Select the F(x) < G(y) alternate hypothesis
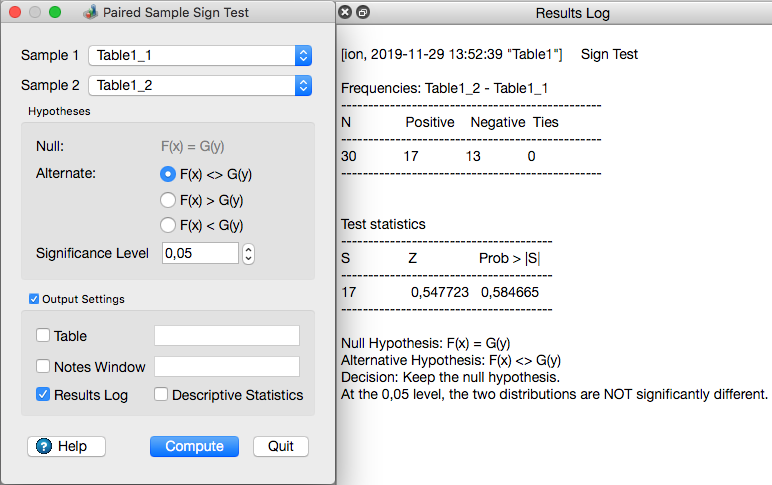772x485 pixels. coord(168,226)
